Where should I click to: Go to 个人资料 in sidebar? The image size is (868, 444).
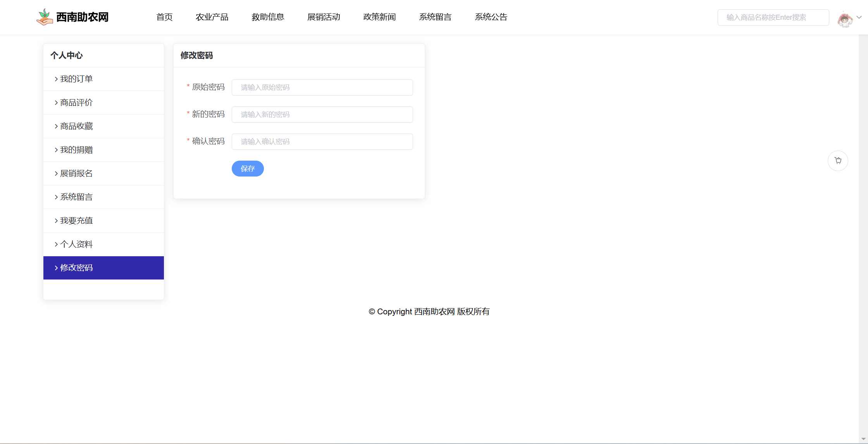pyautogui.click(x=76, y=244)
